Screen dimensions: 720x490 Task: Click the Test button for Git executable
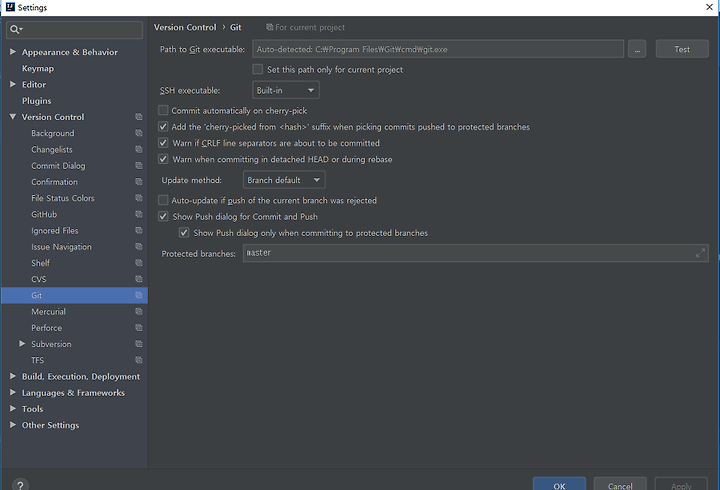682,49
